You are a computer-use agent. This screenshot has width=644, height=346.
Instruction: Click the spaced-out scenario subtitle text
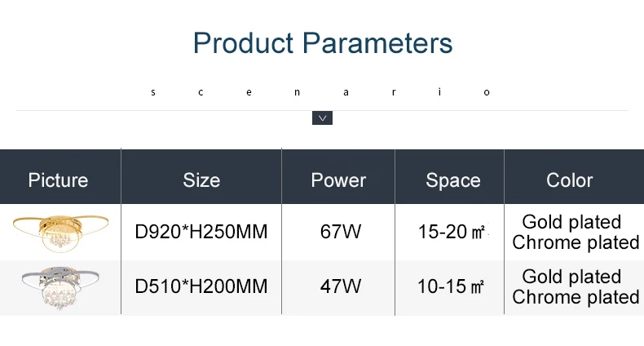320,92
